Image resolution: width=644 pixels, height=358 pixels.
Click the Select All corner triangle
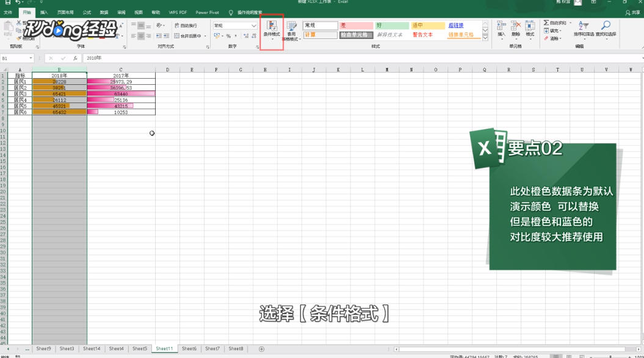tap(4, 70)
